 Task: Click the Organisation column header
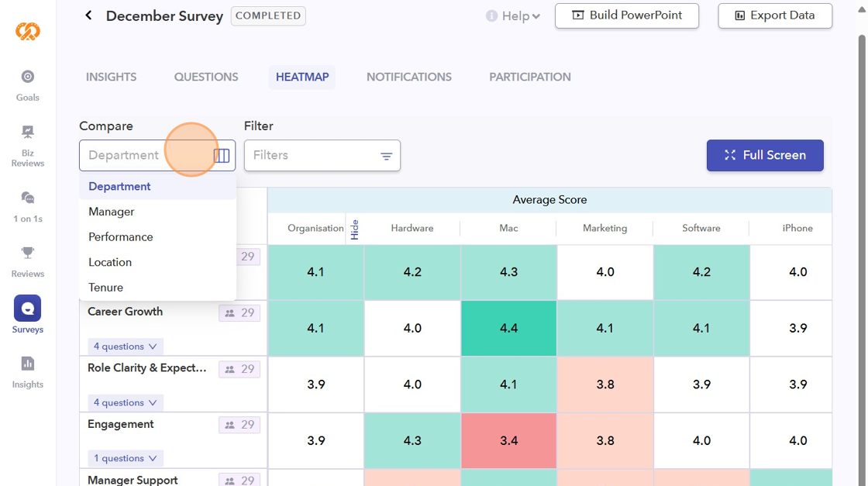(x=315, y=228)
